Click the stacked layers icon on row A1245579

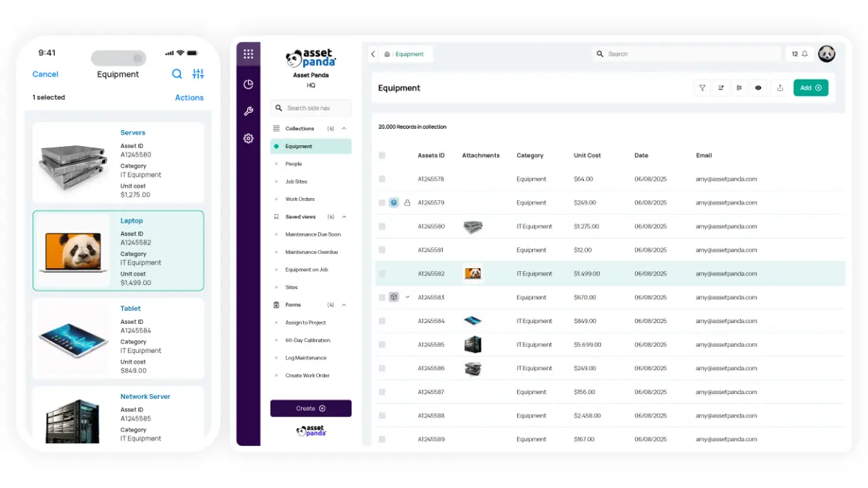(393, 202)
